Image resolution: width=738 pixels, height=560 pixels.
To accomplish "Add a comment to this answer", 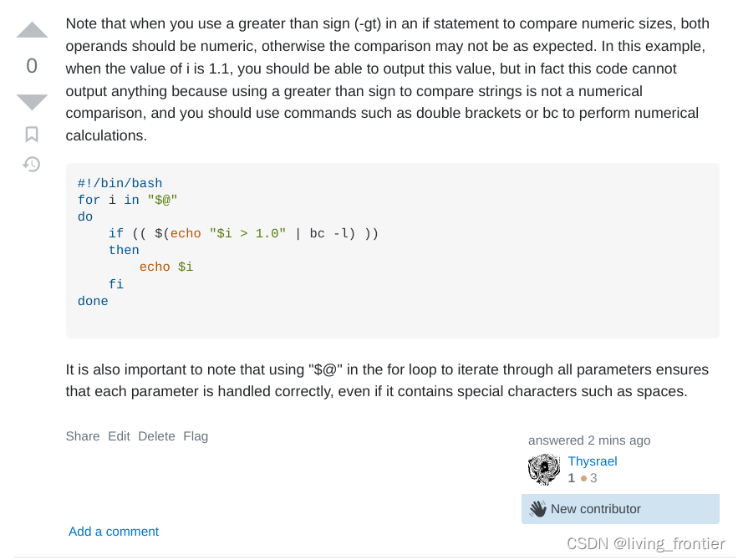I will click(x=114, y=532).
